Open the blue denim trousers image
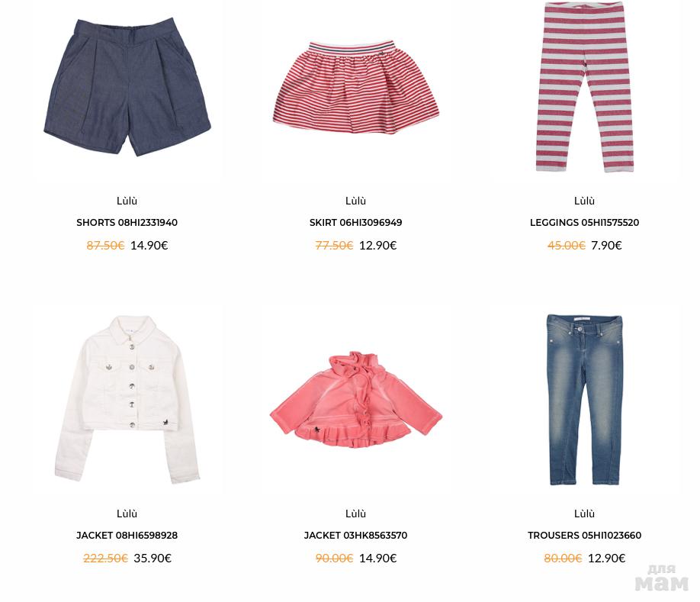Image resolution: width=700 pixels, height=602 pixels. pyautogui.click(x=584, y=399)
